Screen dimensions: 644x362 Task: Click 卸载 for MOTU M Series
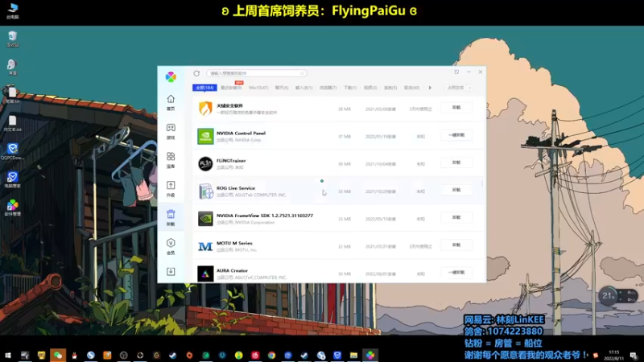point(456,245)
